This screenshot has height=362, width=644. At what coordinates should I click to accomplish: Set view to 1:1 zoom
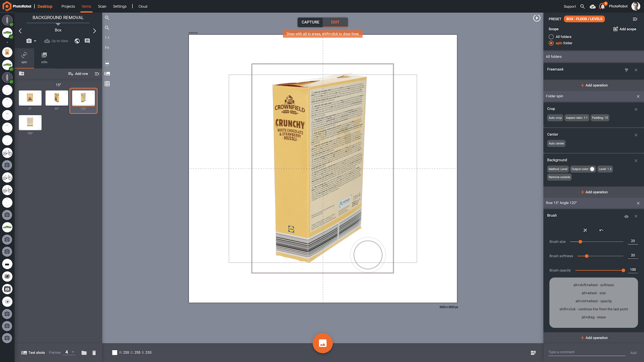107,37
